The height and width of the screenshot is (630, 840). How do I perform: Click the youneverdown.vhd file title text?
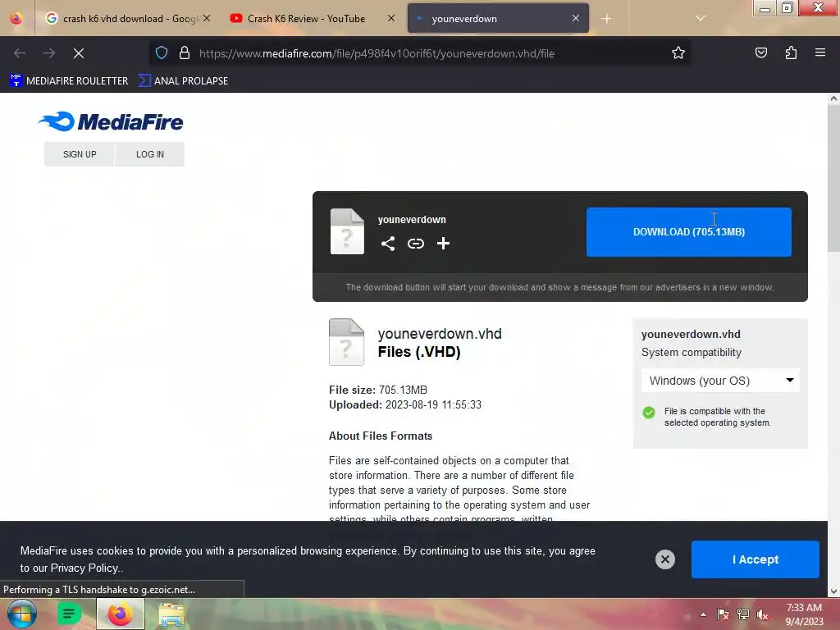point(440,334)
